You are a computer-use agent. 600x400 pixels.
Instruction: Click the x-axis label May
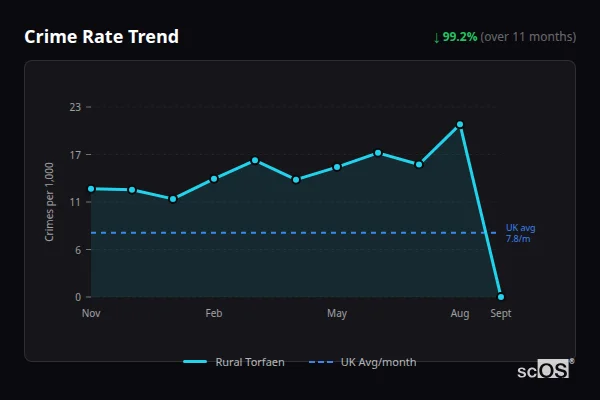[x=337, y=313]
